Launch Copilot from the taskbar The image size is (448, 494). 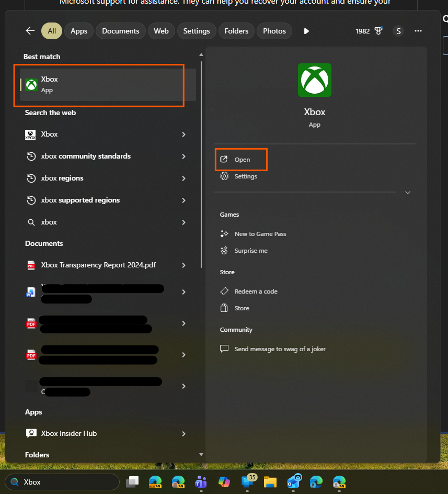224,482
